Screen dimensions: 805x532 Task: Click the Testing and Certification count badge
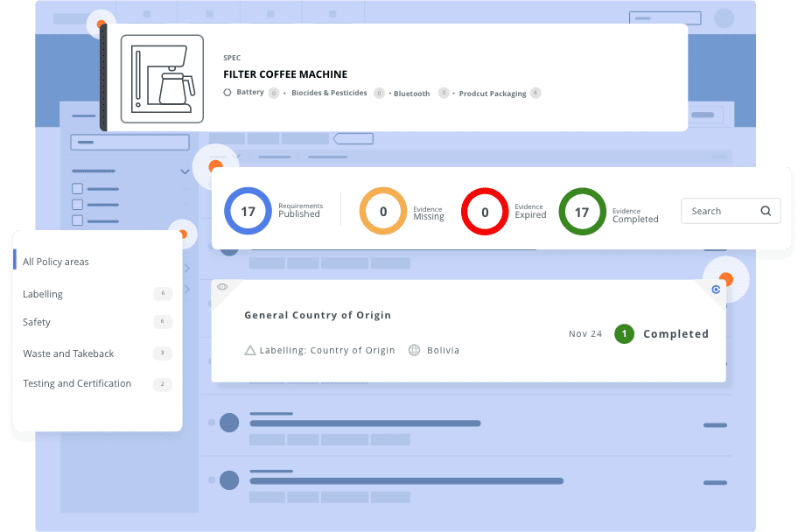coord(163,384)
